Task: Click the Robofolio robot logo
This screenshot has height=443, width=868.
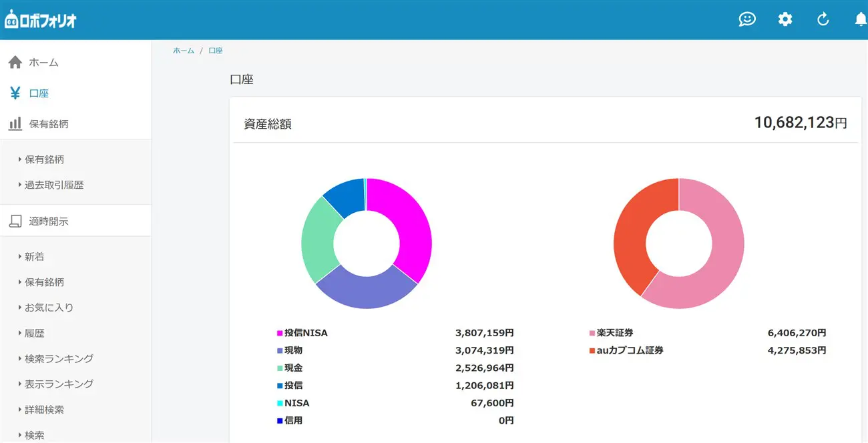Action: tap(40, 20)
